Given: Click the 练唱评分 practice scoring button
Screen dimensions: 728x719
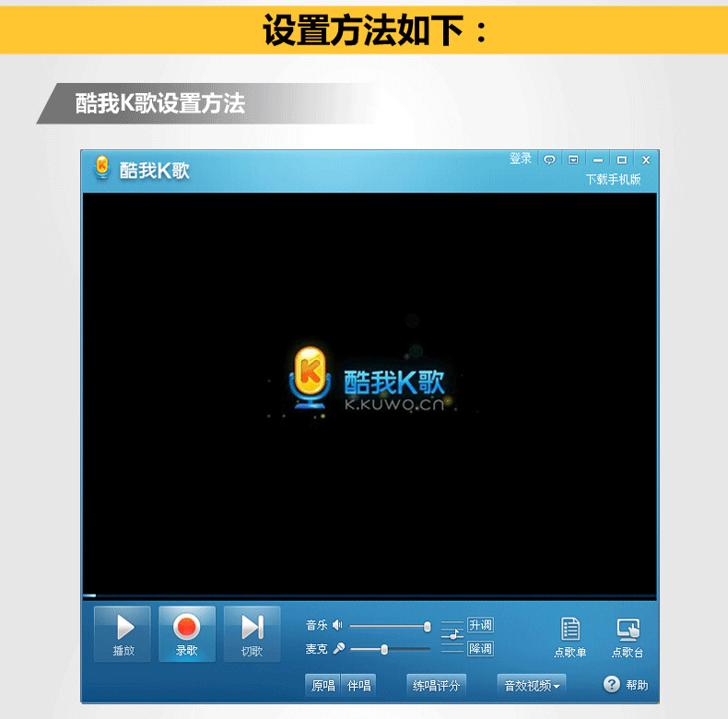Looking at the screenshot, I should coord(436,686).
